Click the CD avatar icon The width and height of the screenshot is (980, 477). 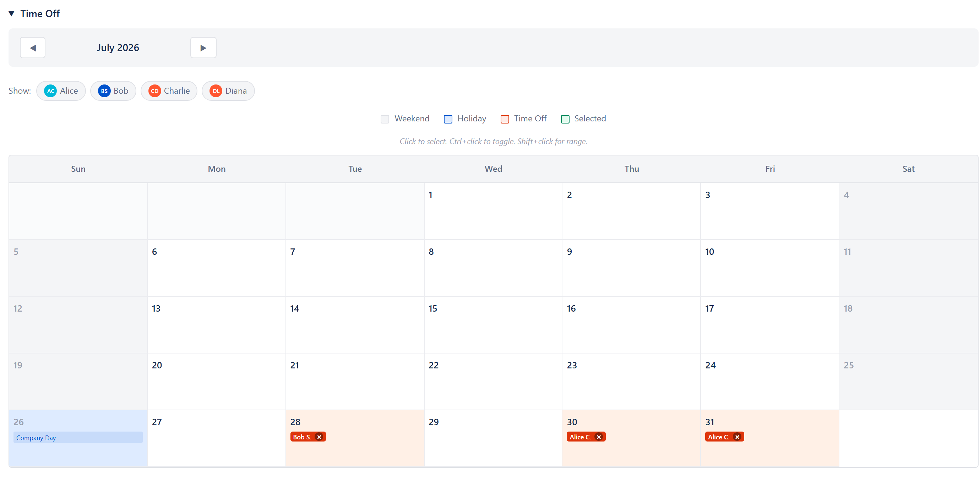[154, 91]
